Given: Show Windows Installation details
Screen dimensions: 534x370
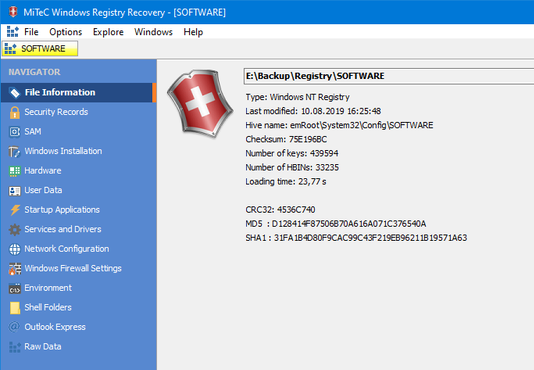Looking at the screenshot, I should click(x=78, y=151).
